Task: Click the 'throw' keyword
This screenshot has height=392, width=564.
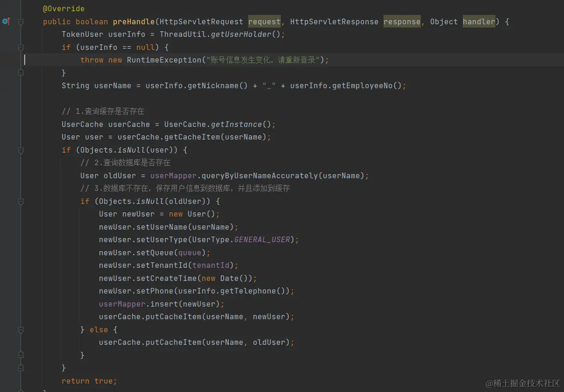Action: tap(92, 60)
